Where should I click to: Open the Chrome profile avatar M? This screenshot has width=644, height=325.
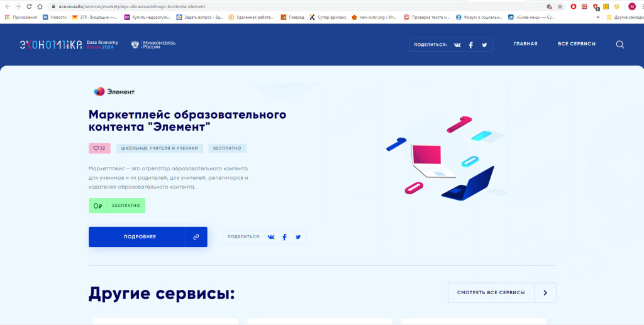tap(631, 6)
